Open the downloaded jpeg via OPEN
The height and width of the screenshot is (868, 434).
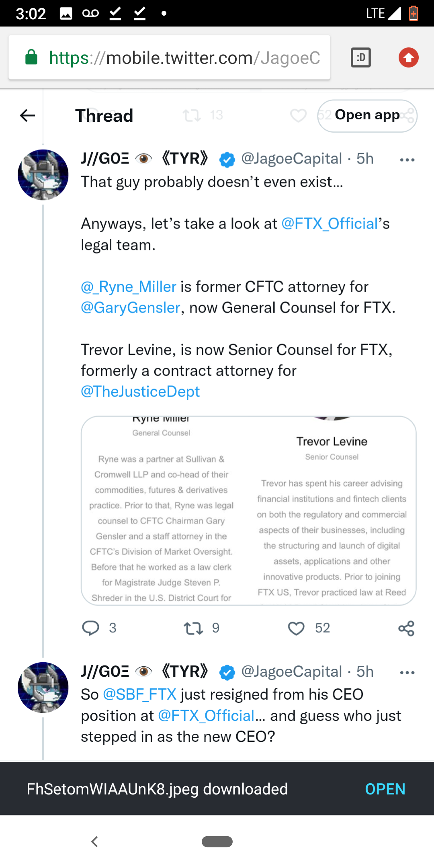point(385,789)
